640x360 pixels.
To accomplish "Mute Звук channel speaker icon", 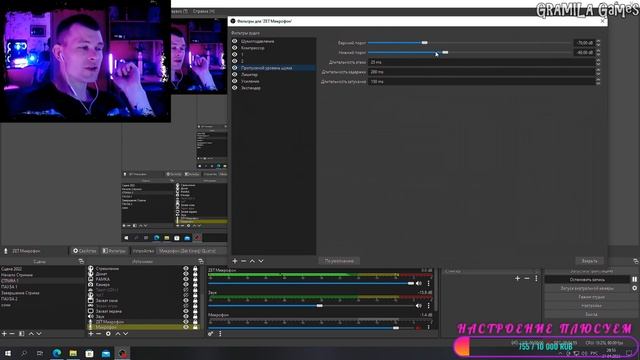I will [x=419, y=305].
